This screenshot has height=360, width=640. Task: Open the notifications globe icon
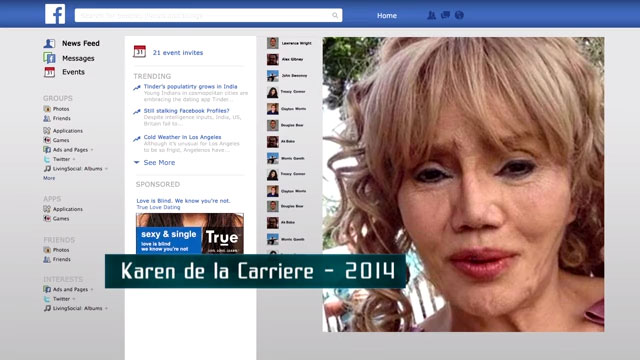(459, 15)
